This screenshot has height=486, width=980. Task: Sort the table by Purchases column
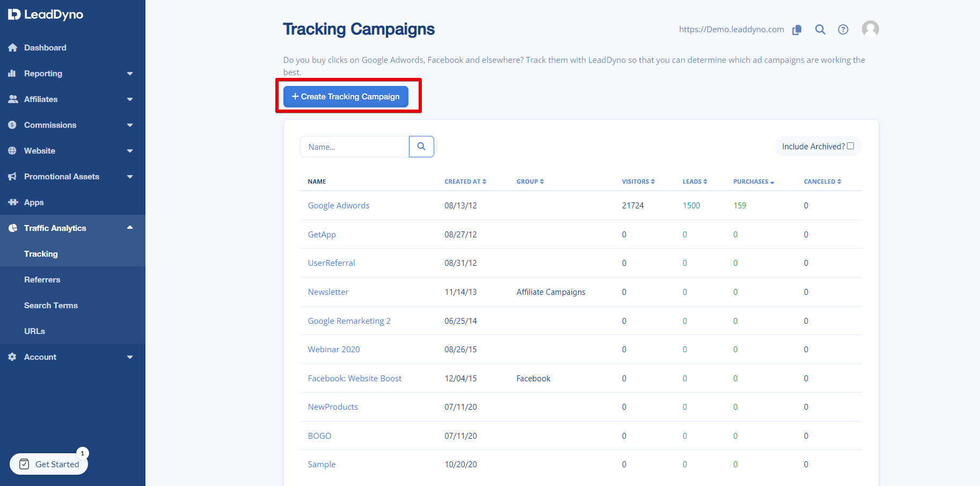point(754,182)
